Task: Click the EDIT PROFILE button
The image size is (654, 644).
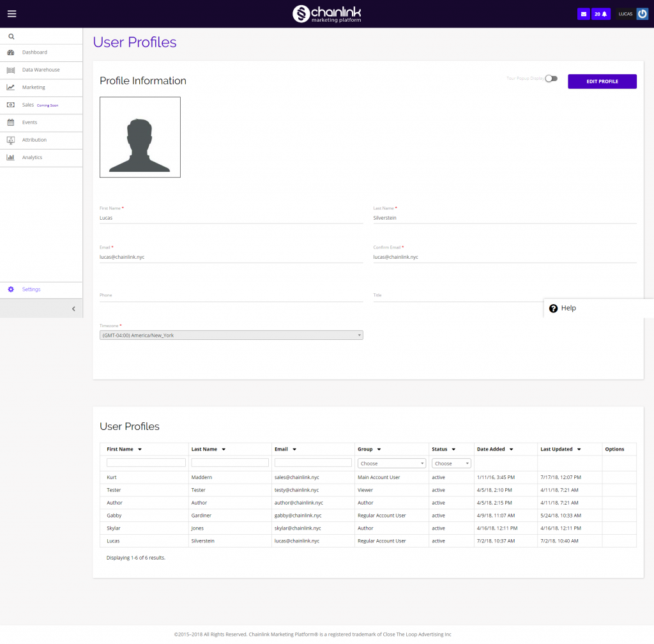Action: (x=601, y=81)
